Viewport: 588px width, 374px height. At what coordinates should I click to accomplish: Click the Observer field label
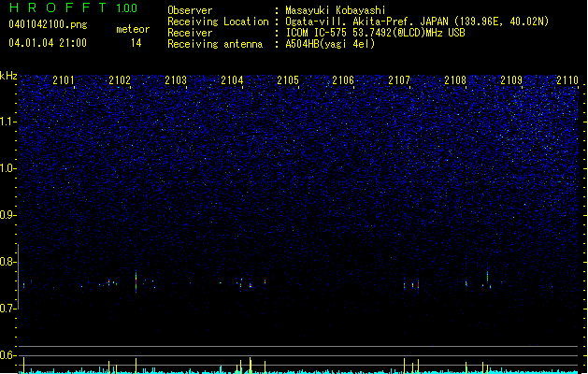pos(190,10)
